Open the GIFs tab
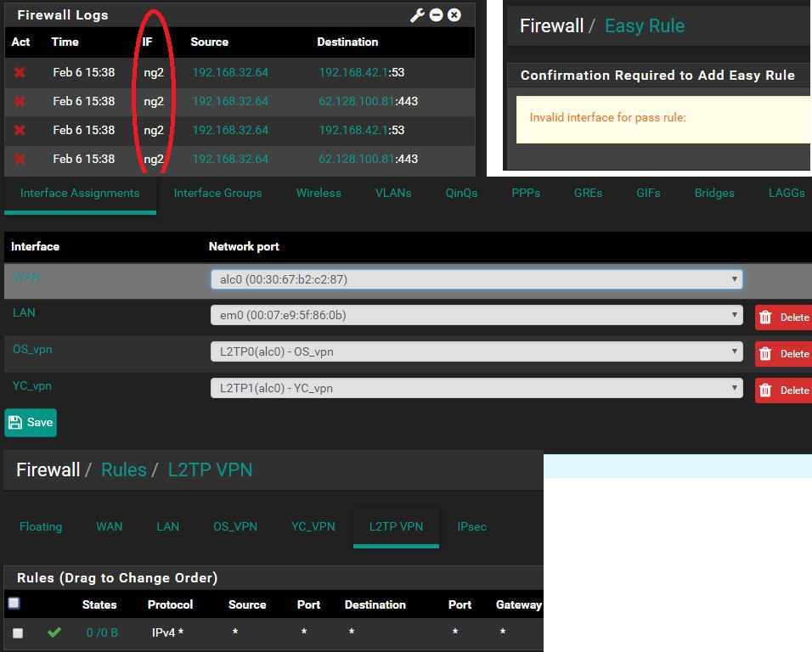 tap(648, 193)
